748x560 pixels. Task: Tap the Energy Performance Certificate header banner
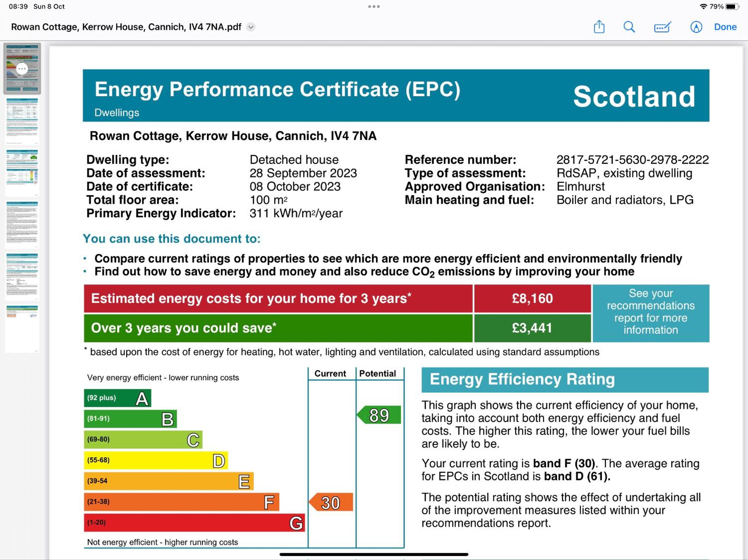pos(396,95)
